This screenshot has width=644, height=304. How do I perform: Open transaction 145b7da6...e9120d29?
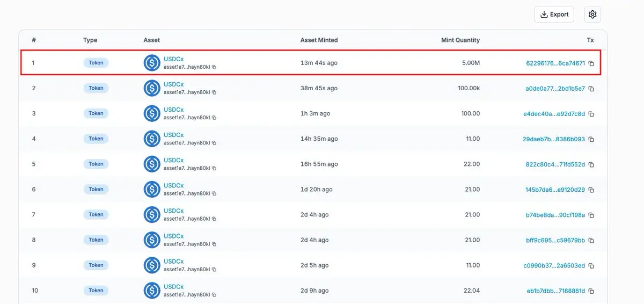[x=555, y=190]
